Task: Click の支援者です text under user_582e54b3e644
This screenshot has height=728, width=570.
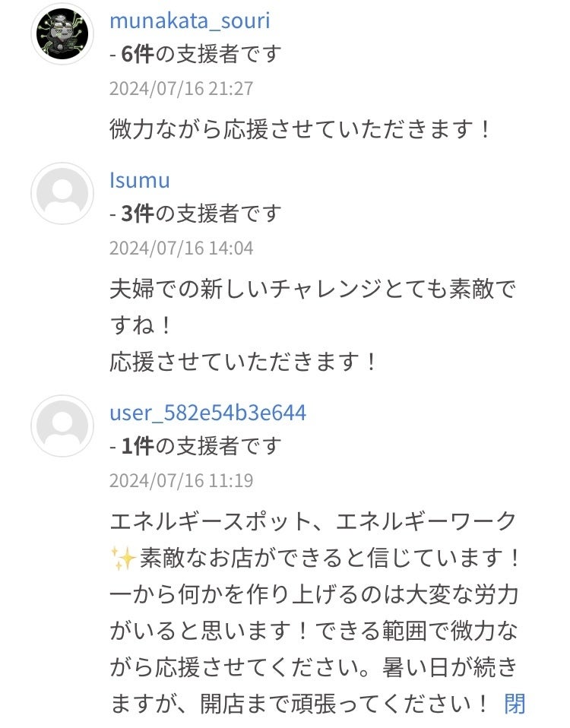Action: point(218,446)
